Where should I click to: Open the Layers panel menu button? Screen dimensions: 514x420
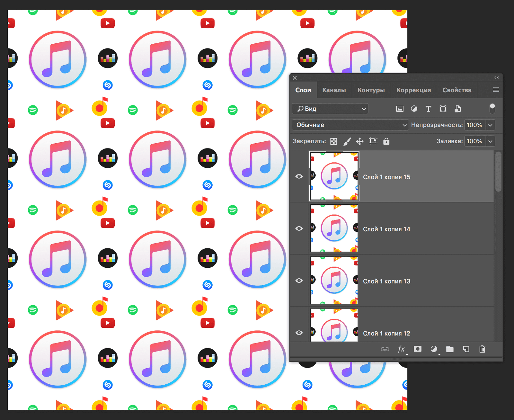496,90
